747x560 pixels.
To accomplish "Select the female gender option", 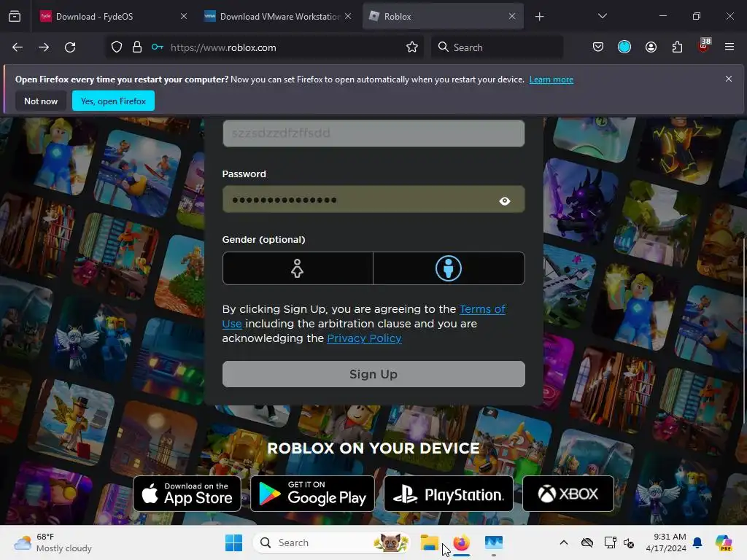I will [298, 268].
